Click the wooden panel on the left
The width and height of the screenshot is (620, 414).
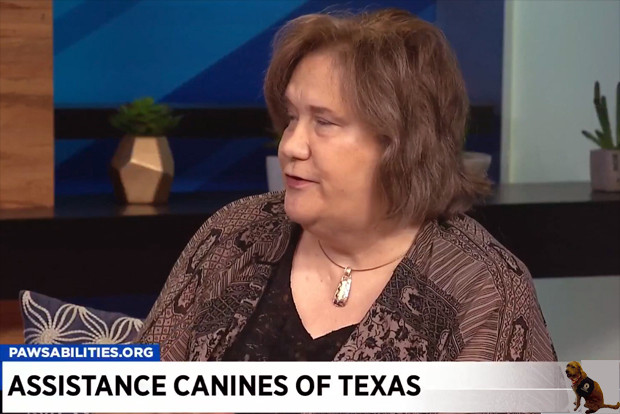26,104
